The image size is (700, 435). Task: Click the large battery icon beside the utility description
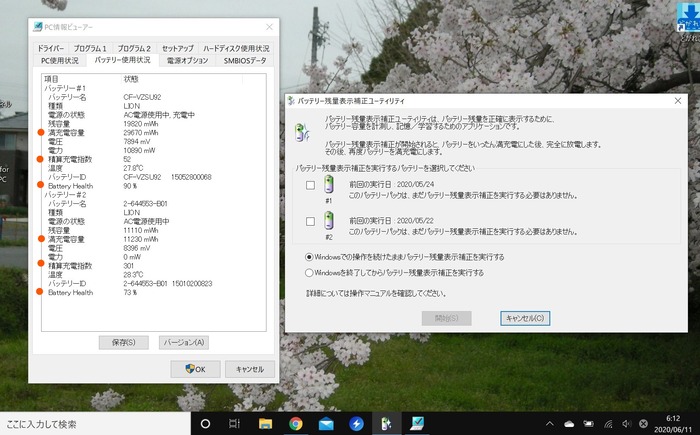click(x=302, y=133)
